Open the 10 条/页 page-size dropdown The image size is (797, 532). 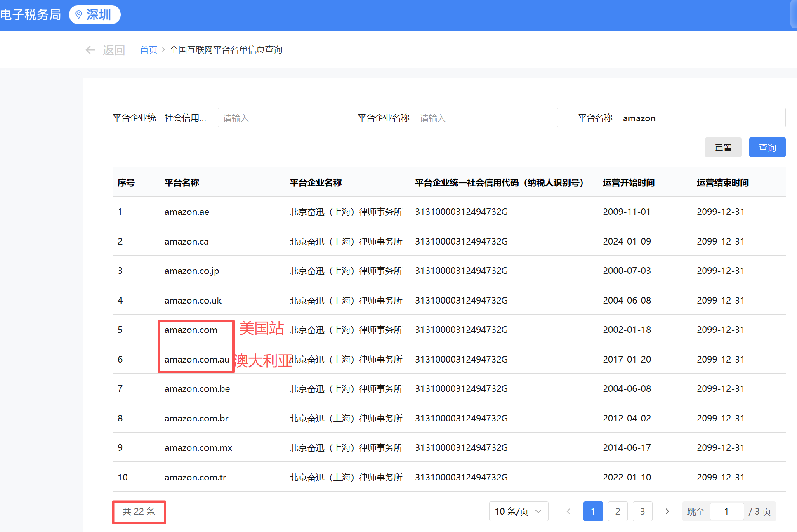pos(519,511)
